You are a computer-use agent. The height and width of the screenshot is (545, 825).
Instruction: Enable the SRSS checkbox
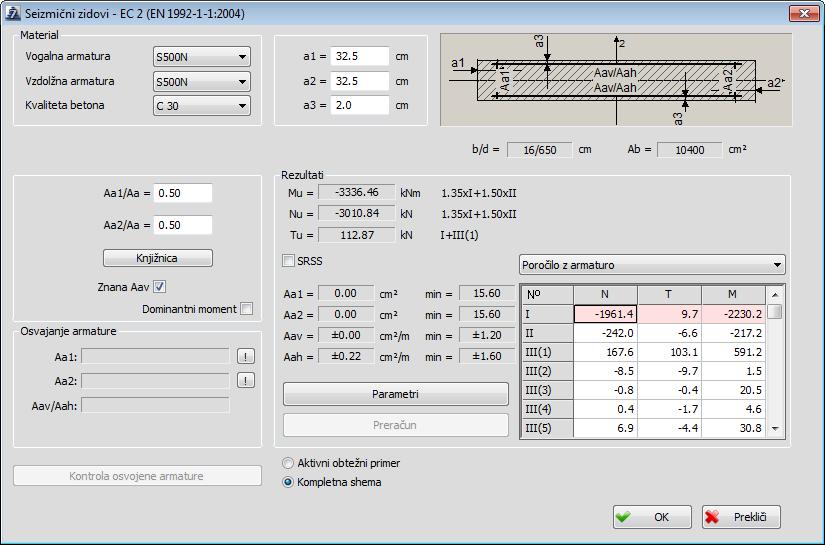click(288, 260)
